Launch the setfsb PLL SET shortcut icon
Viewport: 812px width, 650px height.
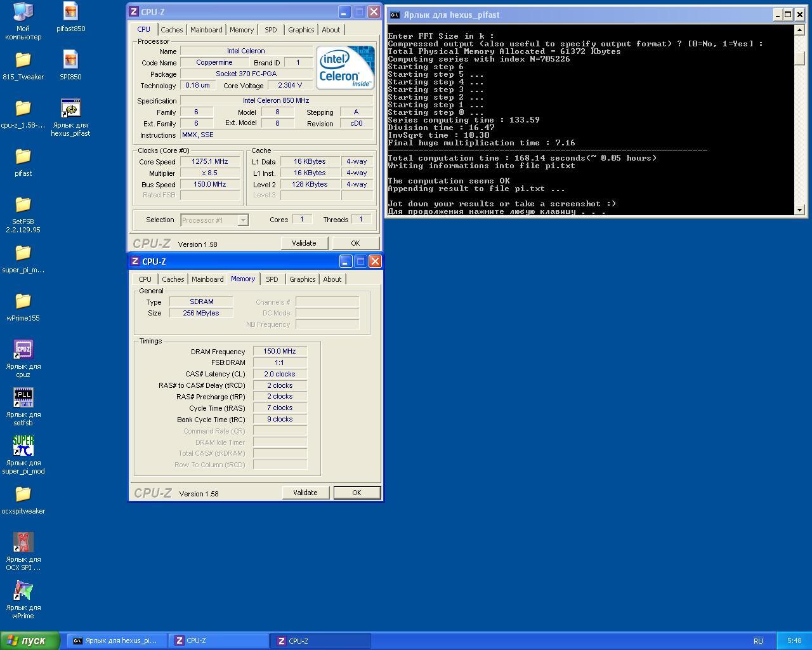click(23, 407)
